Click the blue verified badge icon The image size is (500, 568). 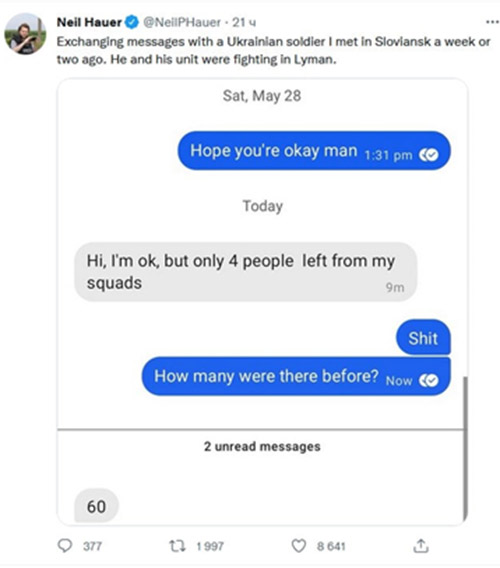(x=132, y=22)
